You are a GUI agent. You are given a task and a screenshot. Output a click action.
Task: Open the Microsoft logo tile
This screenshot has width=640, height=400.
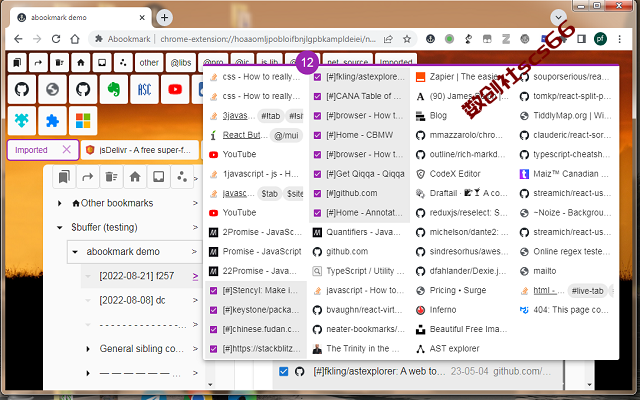tap(83, 120)
